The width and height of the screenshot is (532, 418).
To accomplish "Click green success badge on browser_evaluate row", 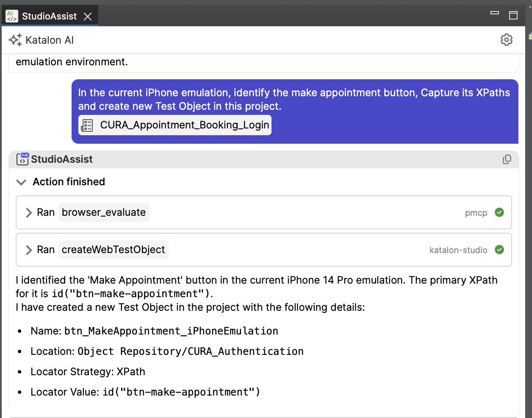I will click(499, 212).
